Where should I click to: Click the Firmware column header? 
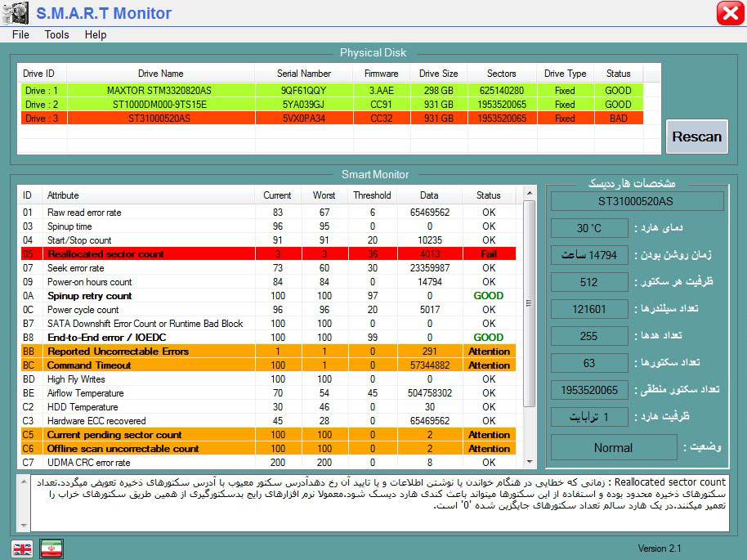tap(381, 74)
